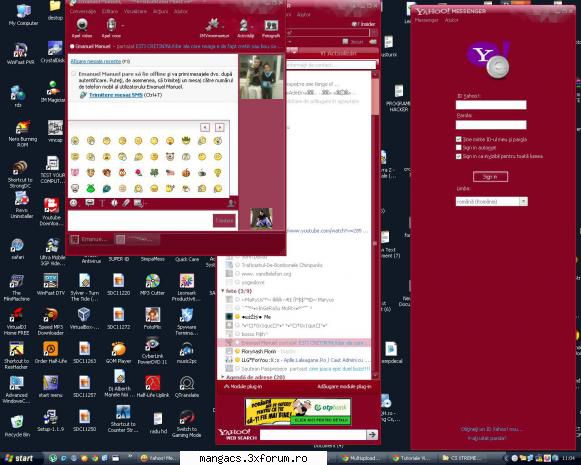Enable the automatic sign in checkbox

coord(459,147)
